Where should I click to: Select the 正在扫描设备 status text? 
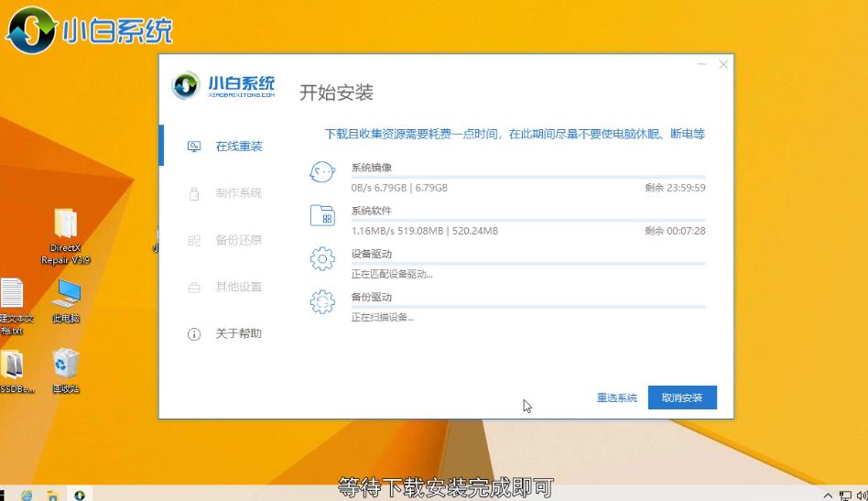tap(383, 317)
